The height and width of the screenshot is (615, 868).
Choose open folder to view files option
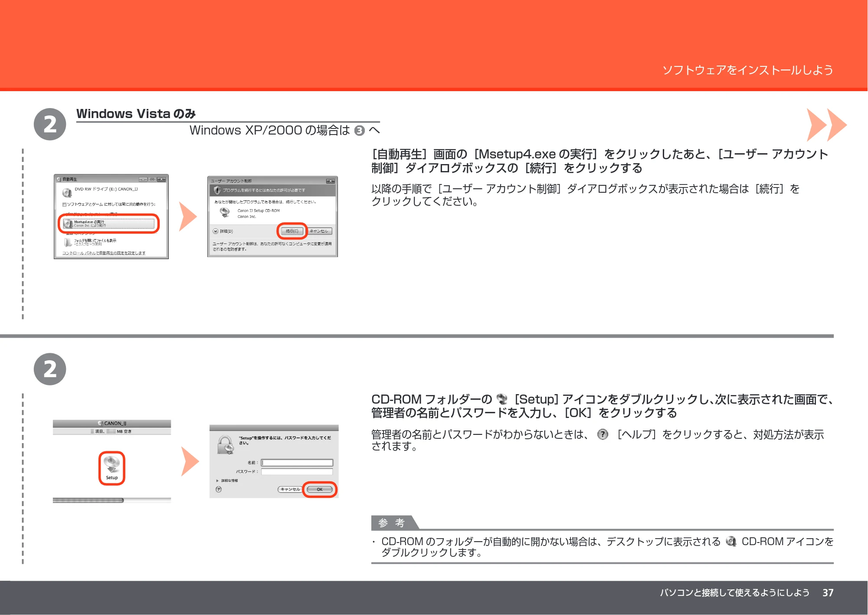(90, 242)
